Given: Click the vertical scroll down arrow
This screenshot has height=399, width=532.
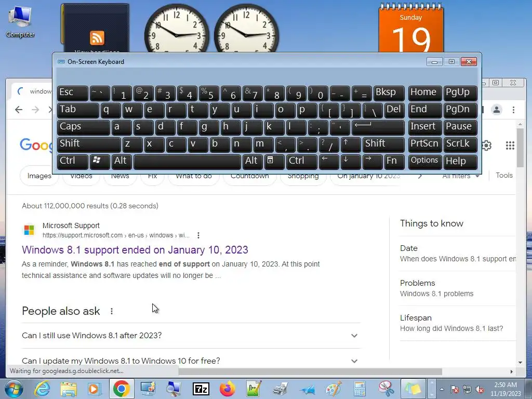Looking at the screenshot, I should pyautogui.click(x=521, y=362).
